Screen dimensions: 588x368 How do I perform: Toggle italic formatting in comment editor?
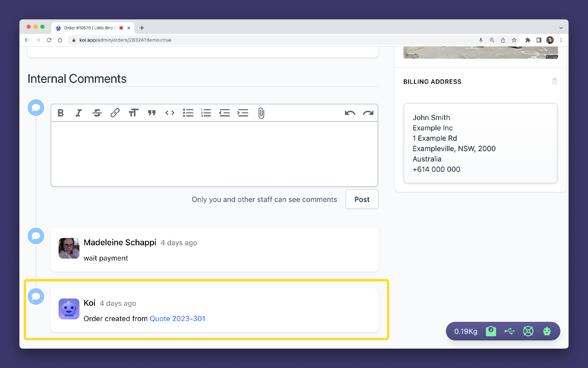[78, 113]
